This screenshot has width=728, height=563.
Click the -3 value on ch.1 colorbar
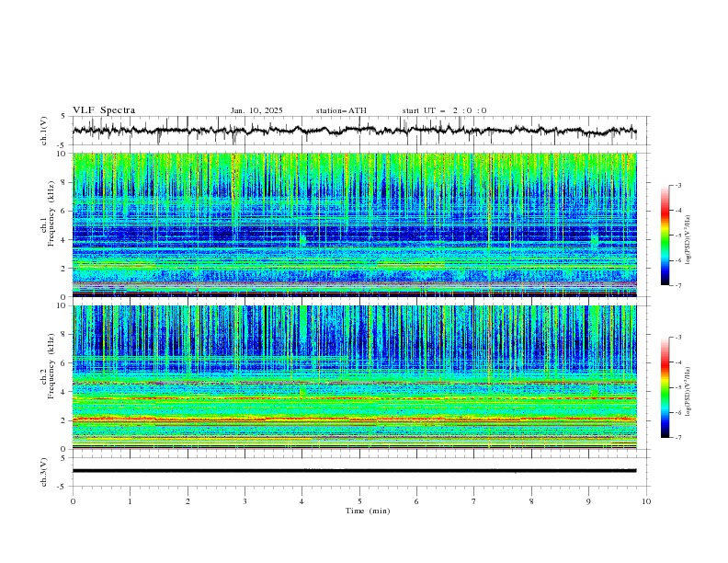(x=677, y=185)
